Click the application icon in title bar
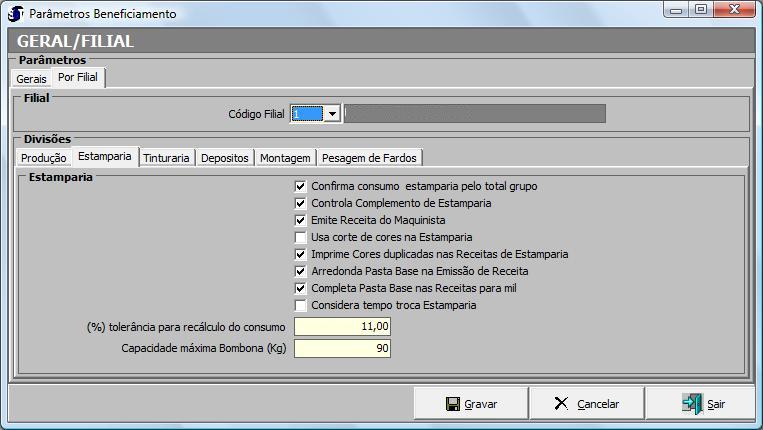 point(15,13)
